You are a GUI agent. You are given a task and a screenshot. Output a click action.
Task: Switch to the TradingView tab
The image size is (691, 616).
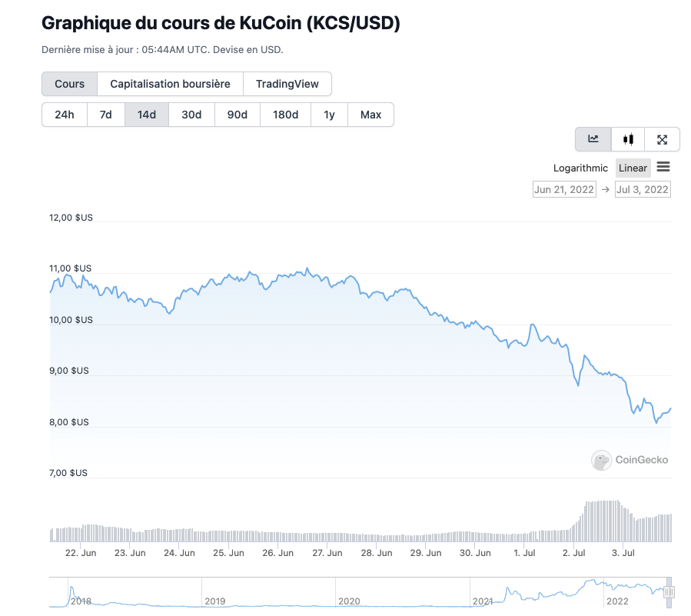pyautogui.click(x=287, y=84)
